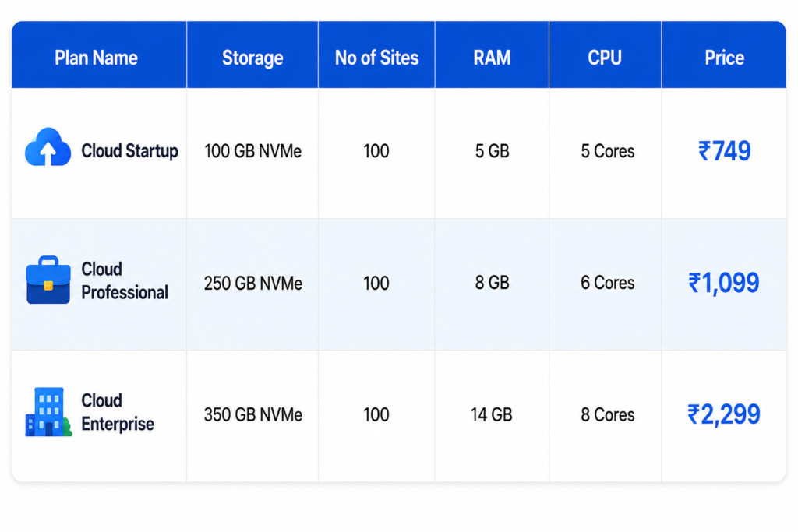Click the Cloud Enterprise building icon
Image resolution: width=798 pixels, height=532 pixels.
(48, 412)
